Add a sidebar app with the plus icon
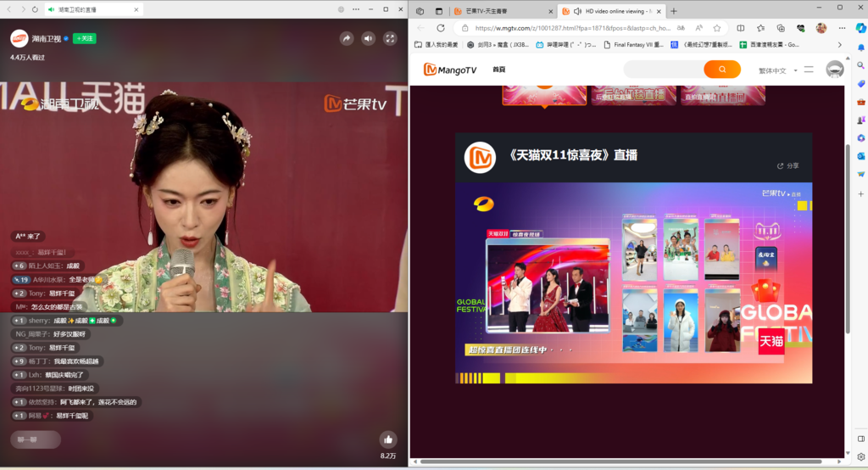Viewport: 868px width, 470px height. [x=861, y=194]
